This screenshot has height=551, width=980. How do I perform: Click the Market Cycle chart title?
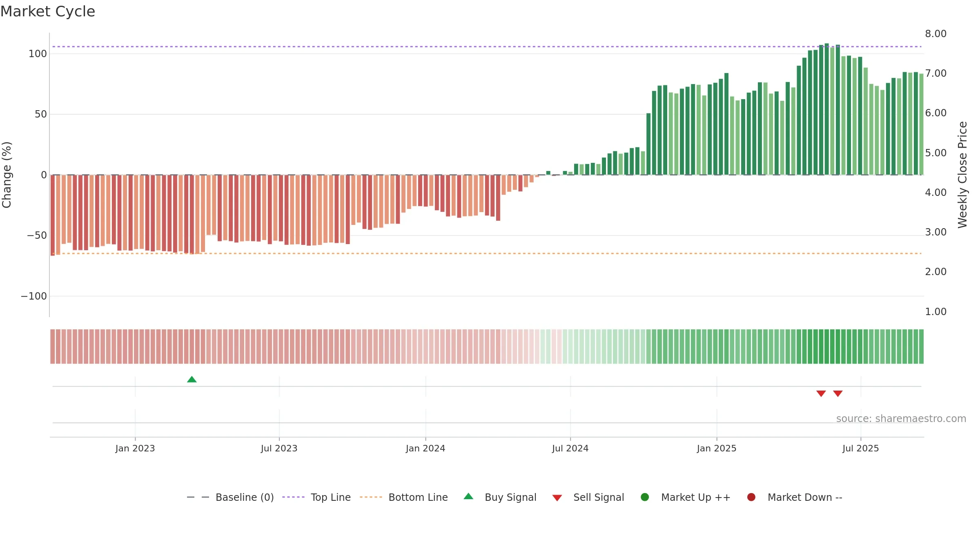48,11
